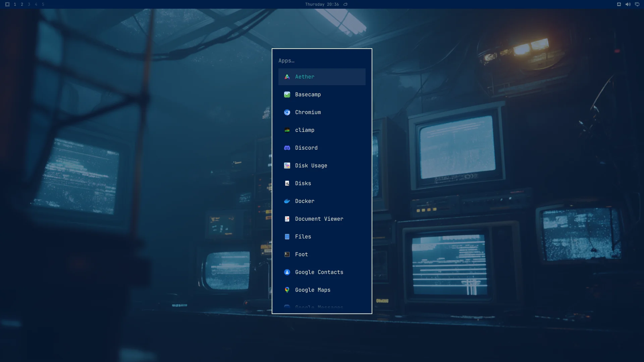
Task: Click the Google Maps pin icon
Action: [x=287, y=290]
